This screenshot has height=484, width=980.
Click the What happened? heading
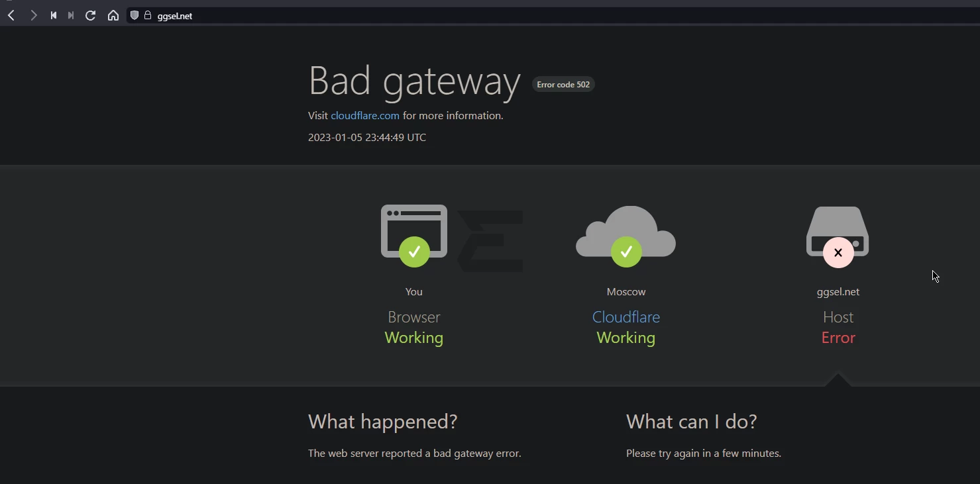click(x=383, y=422)
